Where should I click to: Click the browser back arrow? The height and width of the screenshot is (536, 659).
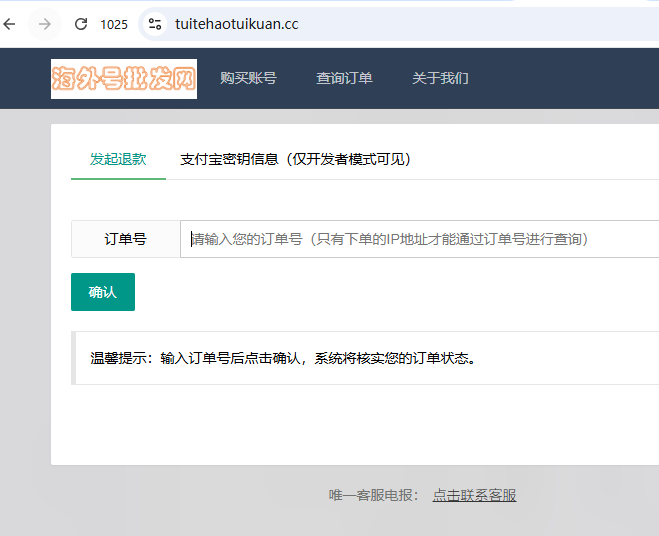10,24
